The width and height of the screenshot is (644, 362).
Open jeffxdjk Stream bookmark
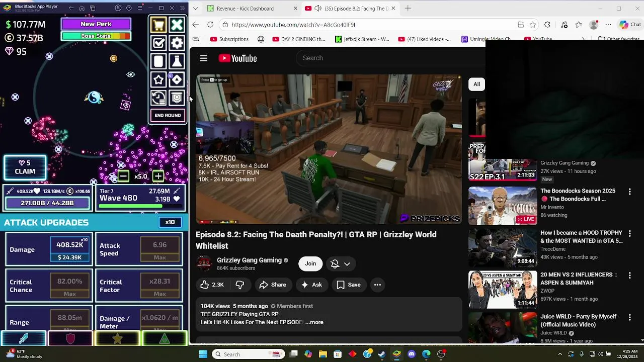(362, 39)
